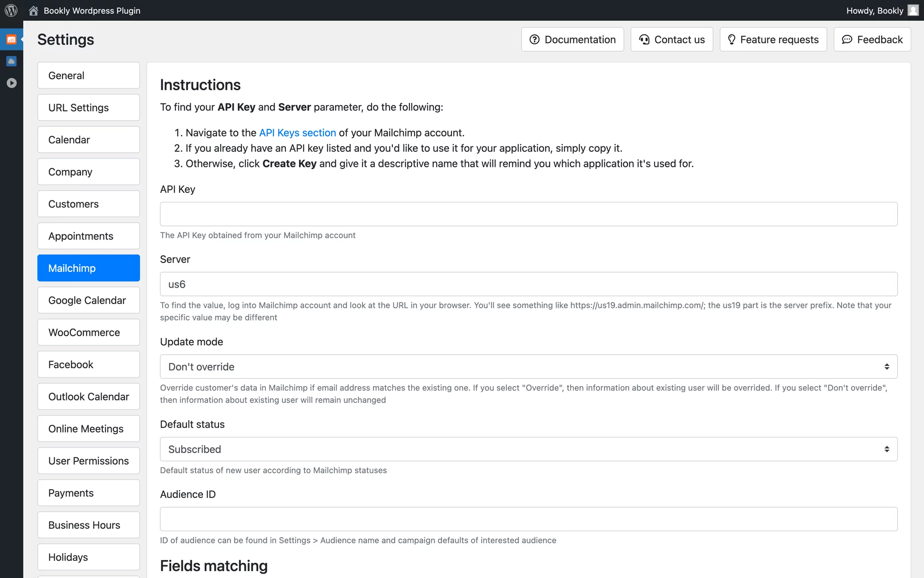Follow the API Keys section link
924x578 pixels.
298,133
